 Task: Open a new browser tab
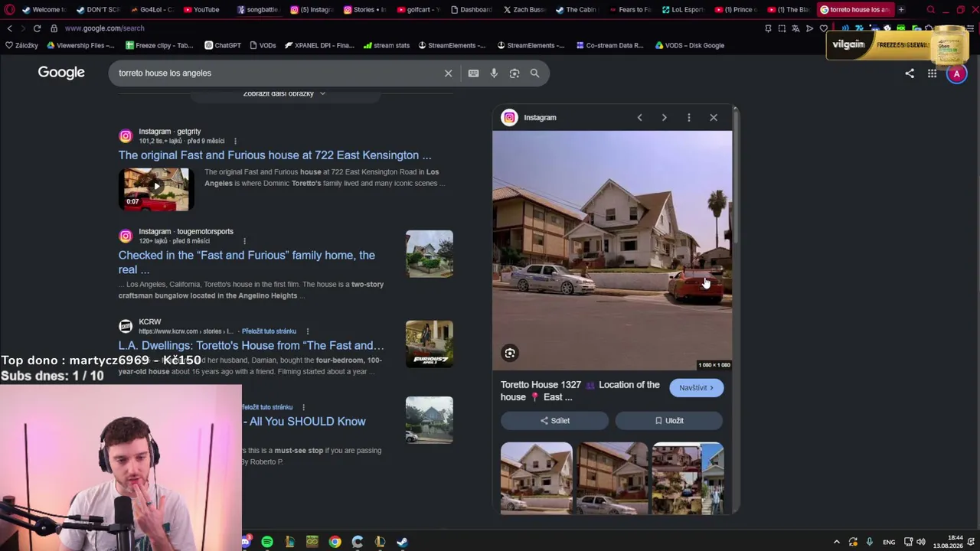901,10
